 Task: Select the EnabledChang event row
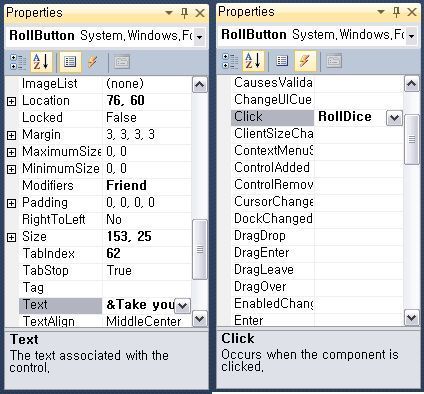[317, 304]
